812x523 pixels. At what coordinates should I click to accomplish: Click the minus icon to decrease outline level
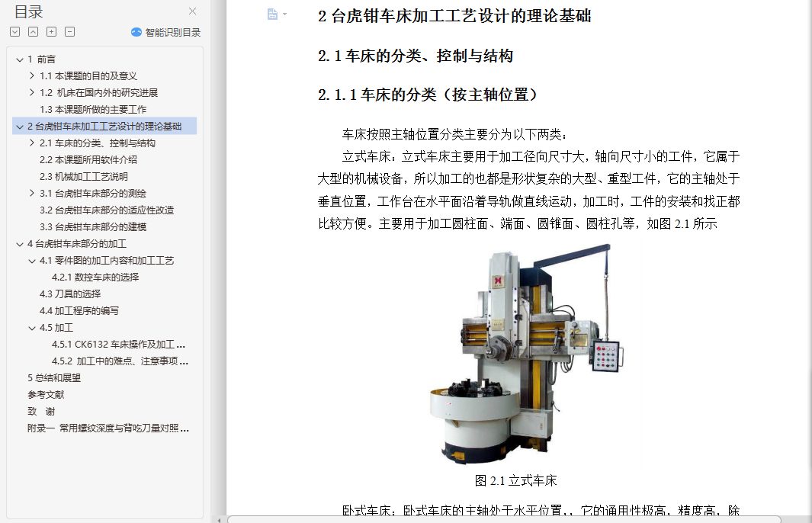click(70, 32)
